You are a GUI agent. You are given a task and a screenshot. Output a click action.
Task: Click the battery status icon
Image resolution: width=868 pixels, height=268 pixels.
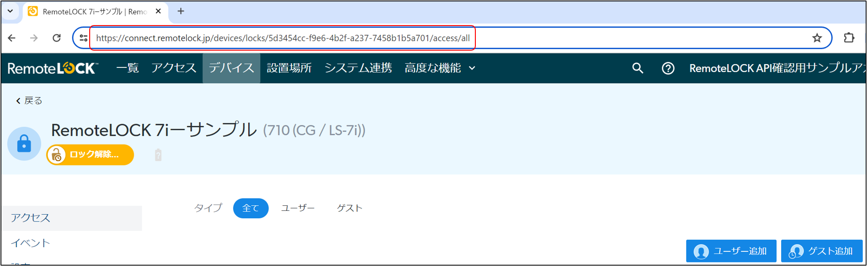pos(158,155)
